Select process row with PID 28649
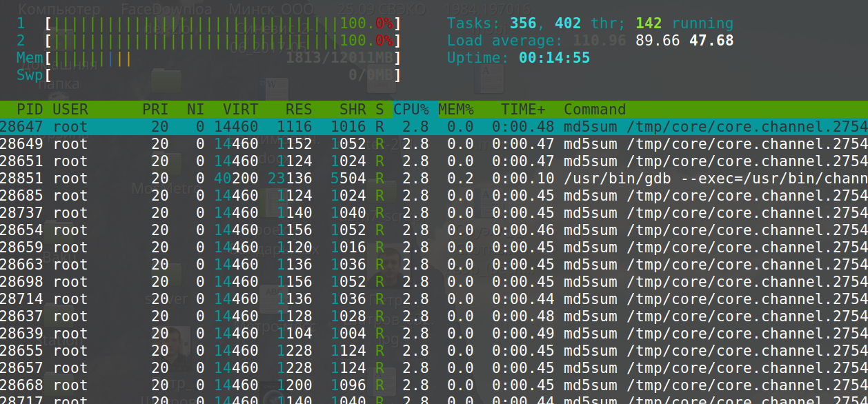Viewport: 868px width, 404px height. click(x=434, y=144)
